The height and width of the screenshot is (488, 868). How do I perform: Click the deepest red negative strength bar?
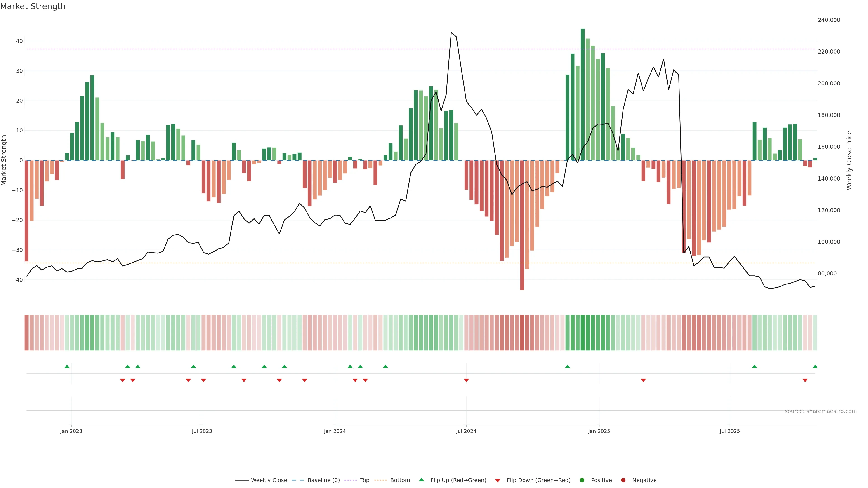[x=522, y=225]
